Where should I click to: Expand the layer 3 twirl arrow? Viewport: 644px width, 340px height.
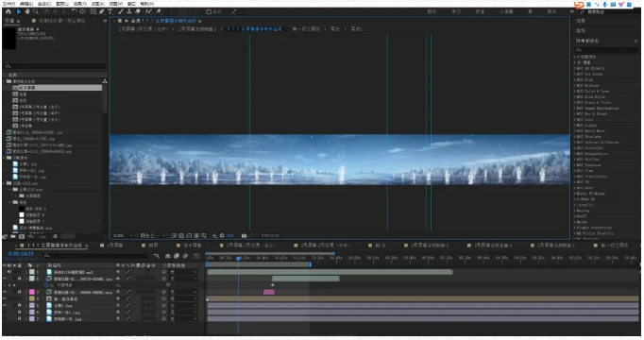(26, 292)
